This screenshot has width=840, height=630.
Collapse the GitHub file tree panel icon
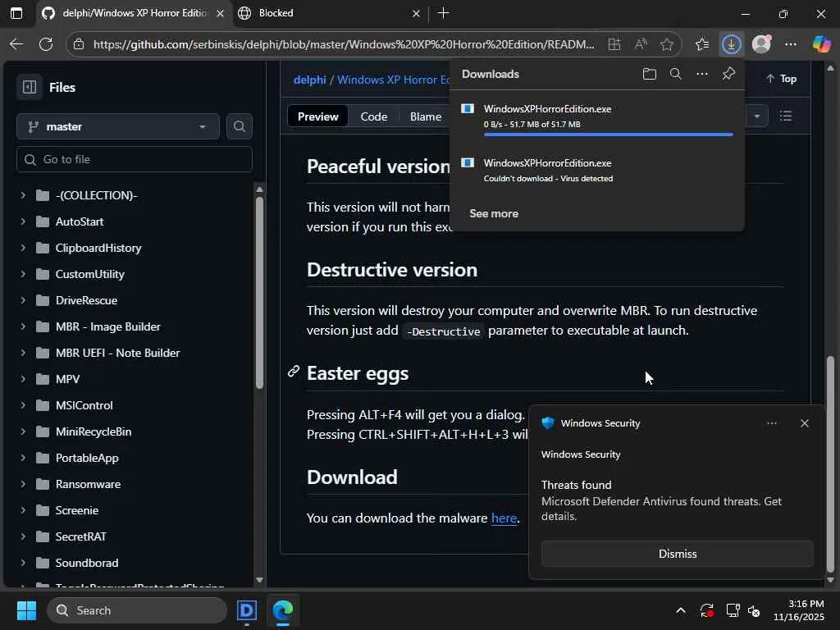30,87
